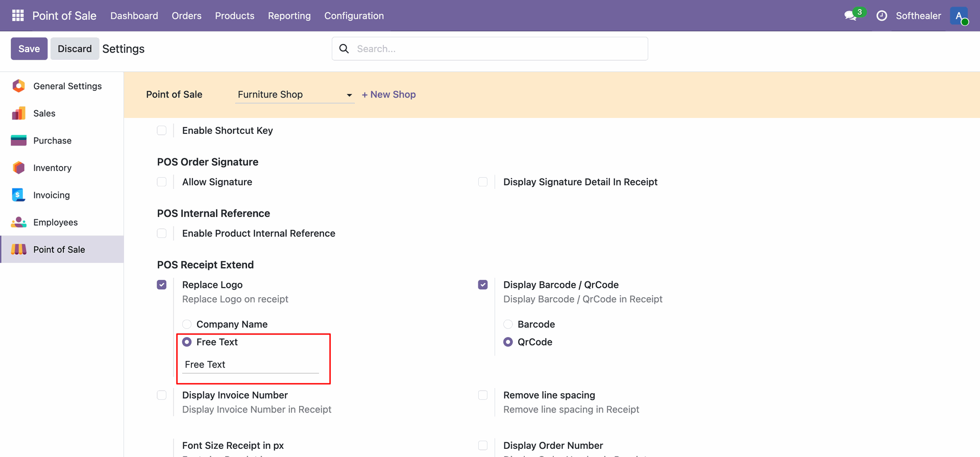The height and width of the screenshot is (457, 980).
Task: Tick the Display Invoice Number checkbox
Action: click(x=162, y=395)
